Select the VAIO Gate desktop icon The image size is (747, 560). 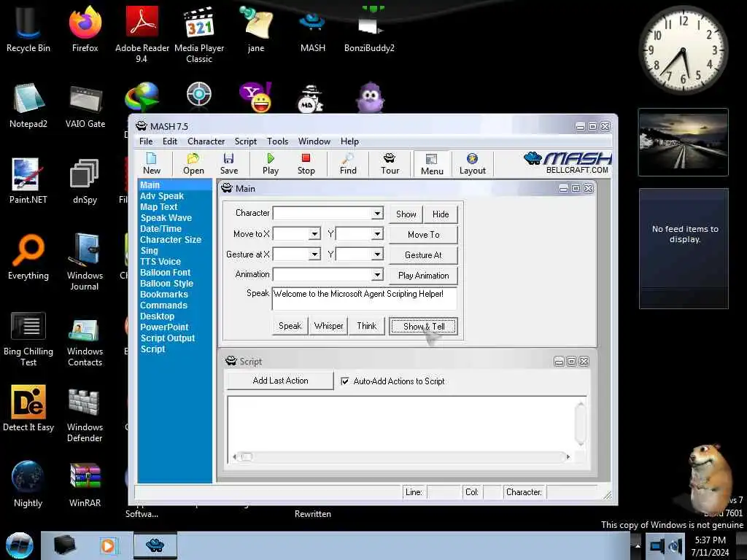point(85,105)
